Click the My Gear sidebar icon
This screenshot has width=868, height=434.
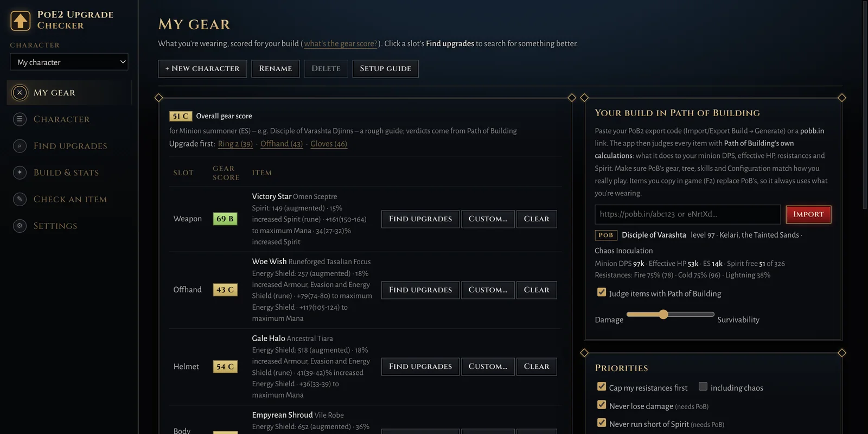pyautogui.click(x=20, y=93)
